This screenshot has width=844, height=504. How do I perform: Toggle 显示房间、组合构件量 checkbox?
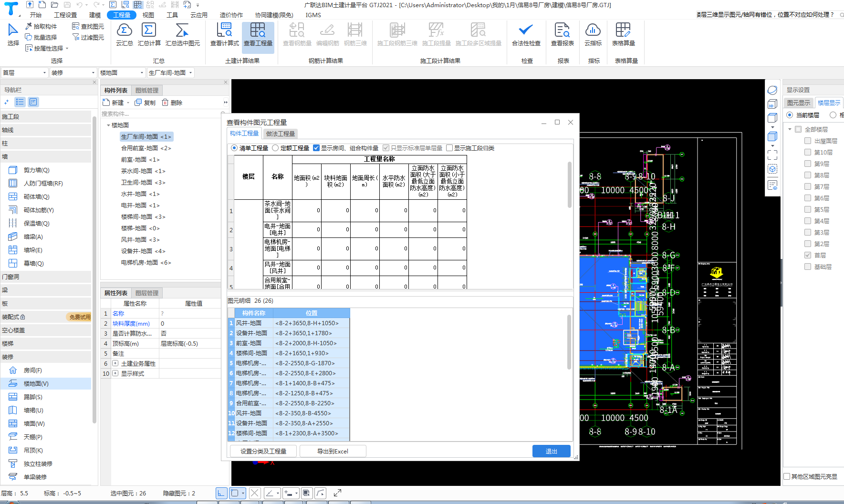(x=316, y=148)
